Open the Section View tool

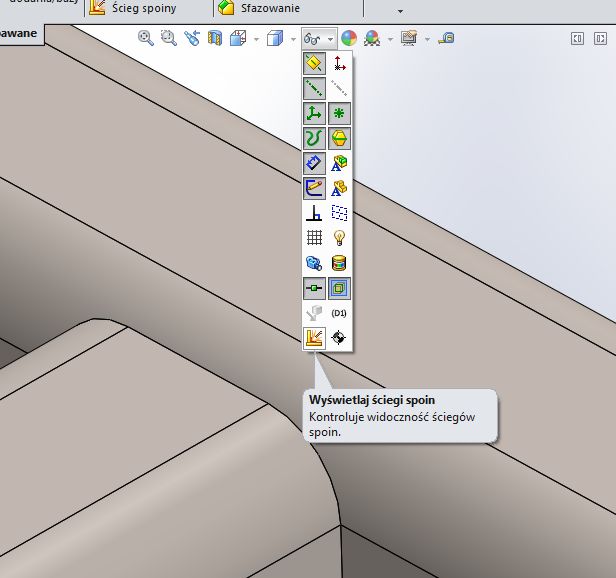pos(213,38)
